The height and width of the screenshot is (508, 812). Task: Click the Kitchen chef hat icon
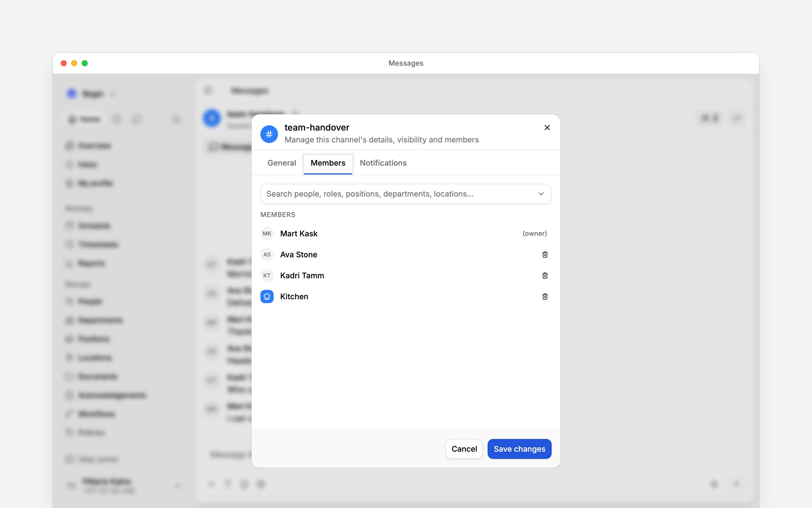point(267,297)
